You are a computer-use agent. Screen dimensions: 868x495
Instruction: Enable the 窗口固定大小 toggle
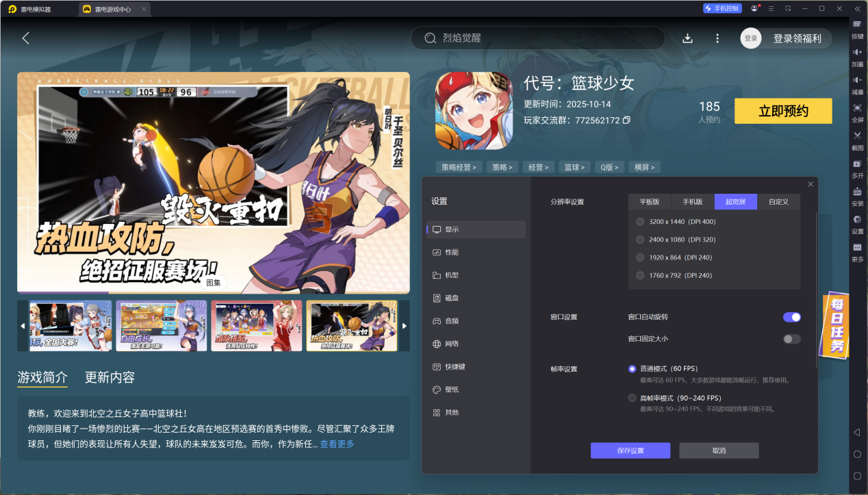click(791, 339)
